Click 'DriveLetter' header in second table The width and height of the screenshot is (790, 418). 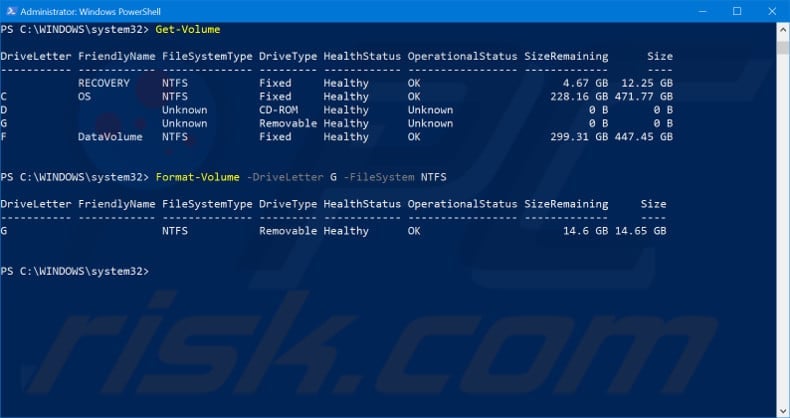pyautogui.click(x=36, y=204)
